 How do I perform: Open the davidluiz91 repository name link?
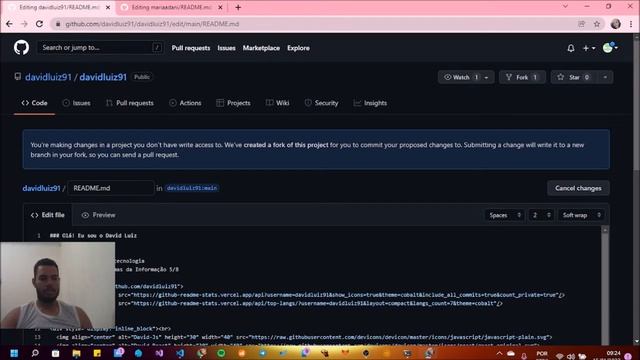tap(103, 77)
